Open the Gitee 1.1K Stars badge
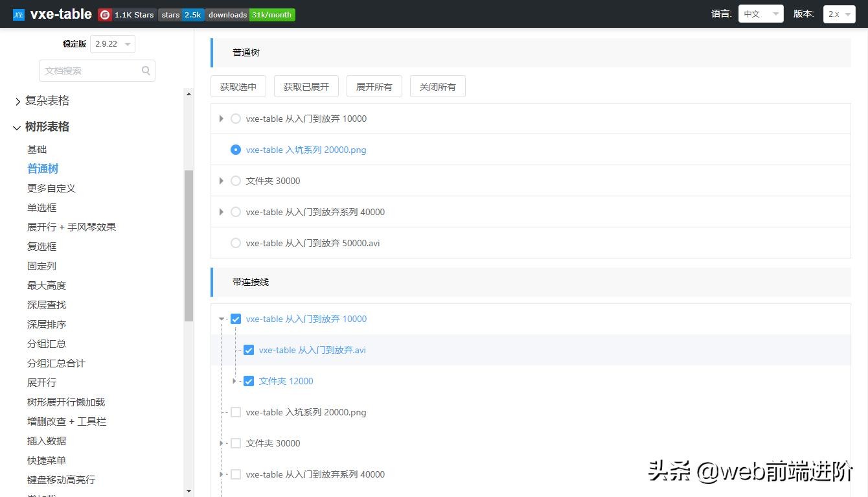This screenshot has height=497, width=868. 127,14
